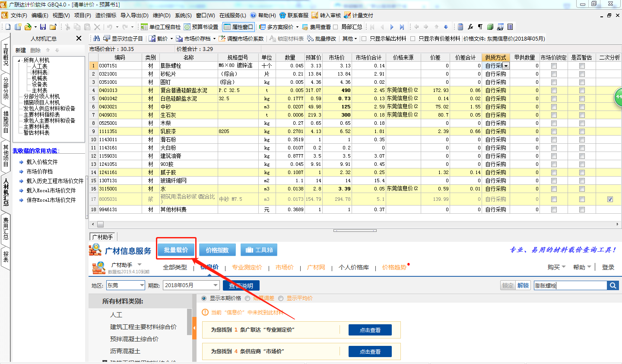Open 其他 dropdown in toolbar
Screen dimensions: 622x364
[x=349, y=38]
